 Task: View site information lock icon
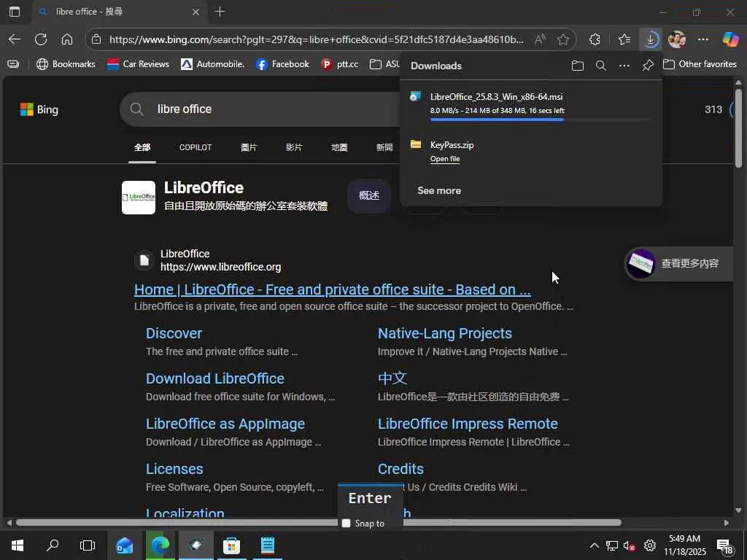click(x=96, y=39)
